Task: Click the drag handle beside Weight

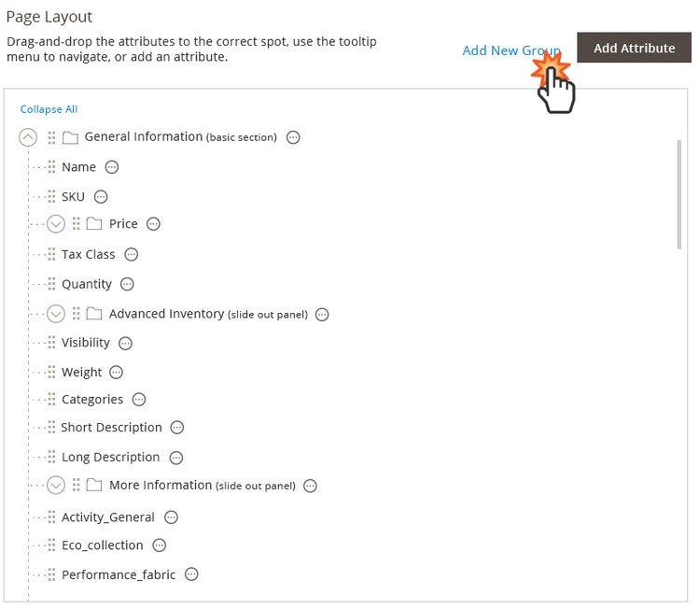Action: [51, 372]
